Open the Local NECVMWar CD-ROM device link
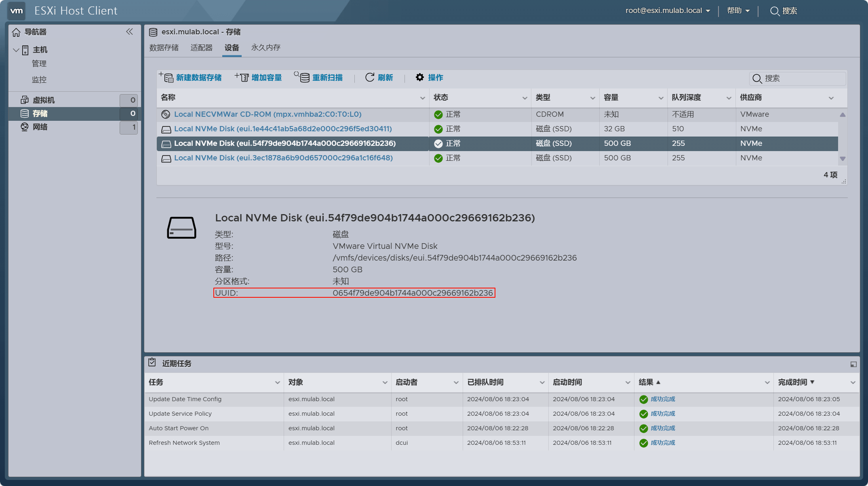 [x=268, y=114]
